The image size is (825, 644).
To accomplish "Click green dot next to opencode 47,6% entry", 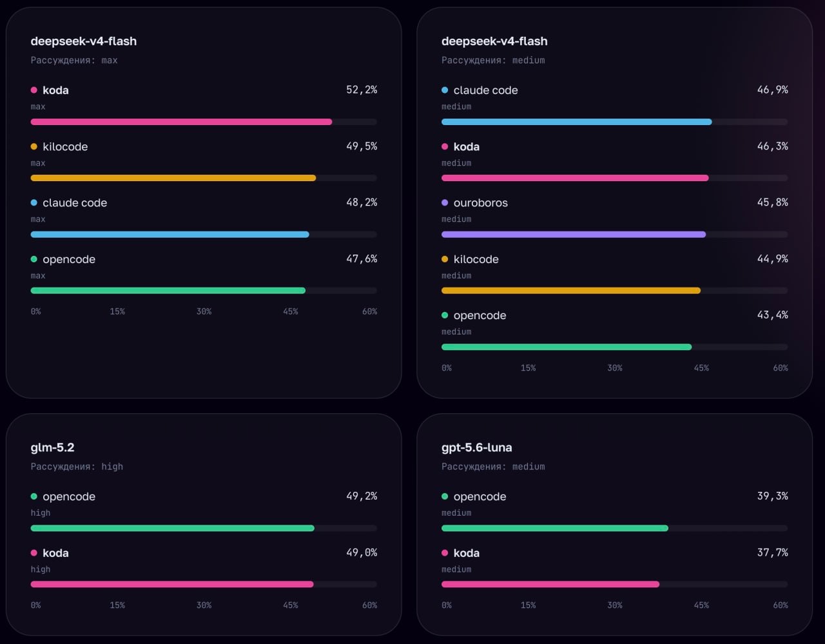I will [34, 259].
